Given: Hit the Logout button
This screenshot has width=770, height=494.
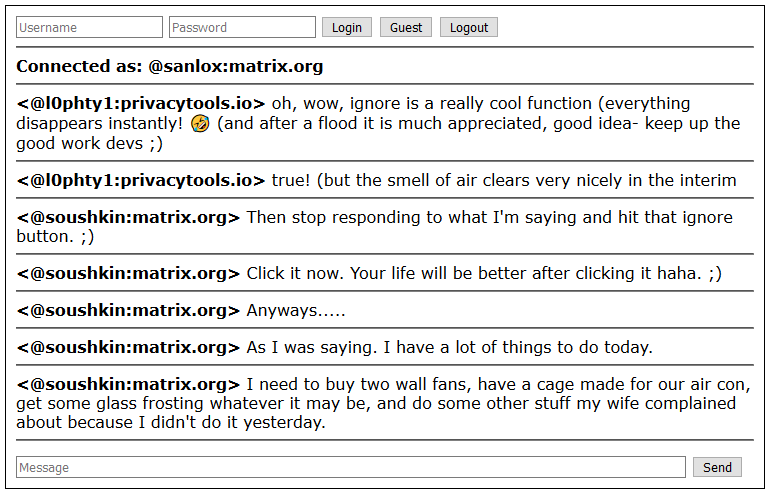Looking at the screenshot, I should point(468,27).
